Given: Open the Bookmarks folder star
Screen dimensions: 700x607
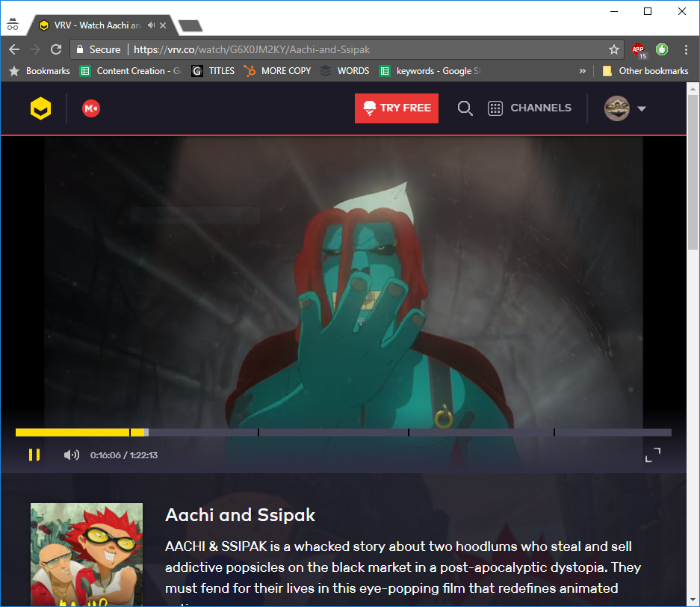Looking at the screenshot, I should (40, 71).
